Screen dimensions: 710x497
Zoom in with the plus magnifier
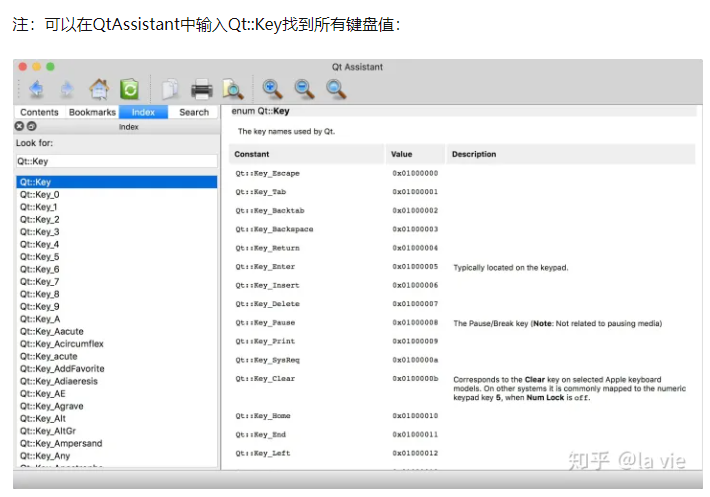pos(273,89)
